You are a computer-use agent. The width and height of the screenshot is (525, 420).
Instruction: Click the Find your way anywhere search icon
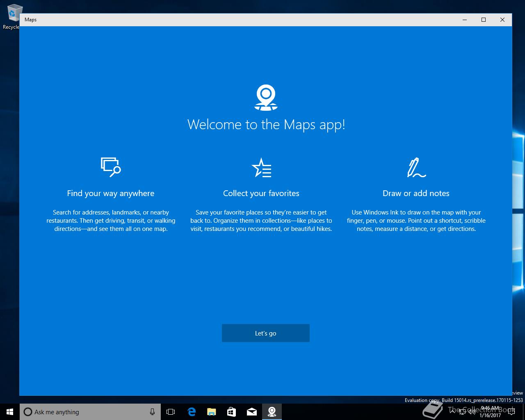111,167
